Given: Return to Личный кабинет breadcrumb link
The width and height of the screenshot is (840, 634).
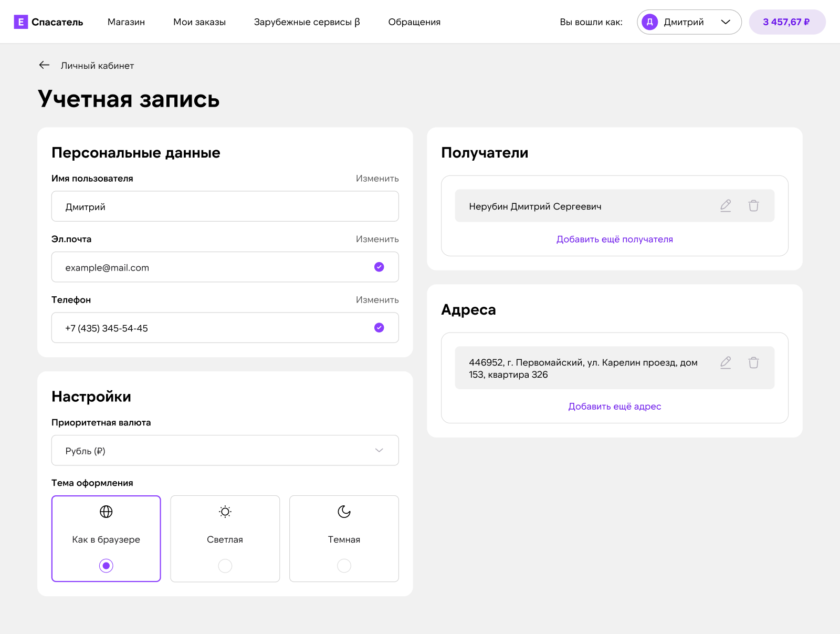Looking at the screenshot, I should tap(97, 66).
